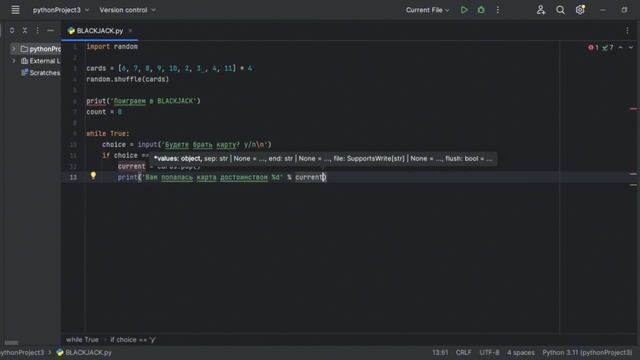Open the 13:61 line:column go-to dialog

pos(440,353)
